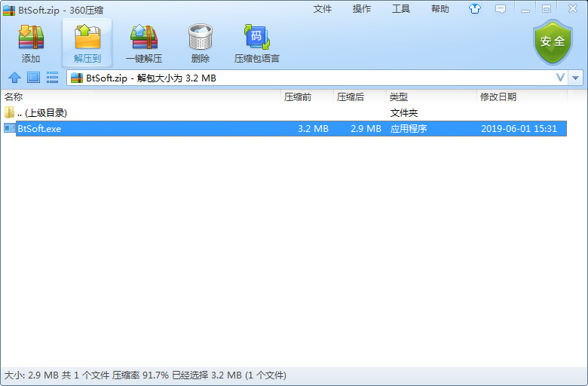
Task: Expand the address bar dropdown arrow
Action: 575,78
